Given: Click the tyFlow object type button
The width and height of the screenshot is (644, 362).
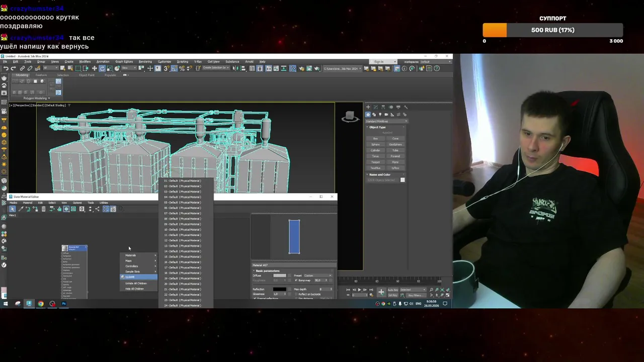Looking at the screenshot, I should click(395, 168).
